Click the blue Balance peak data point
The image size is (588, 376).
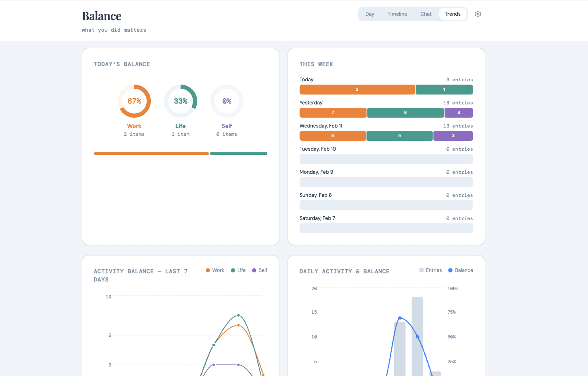pos(400,318)
